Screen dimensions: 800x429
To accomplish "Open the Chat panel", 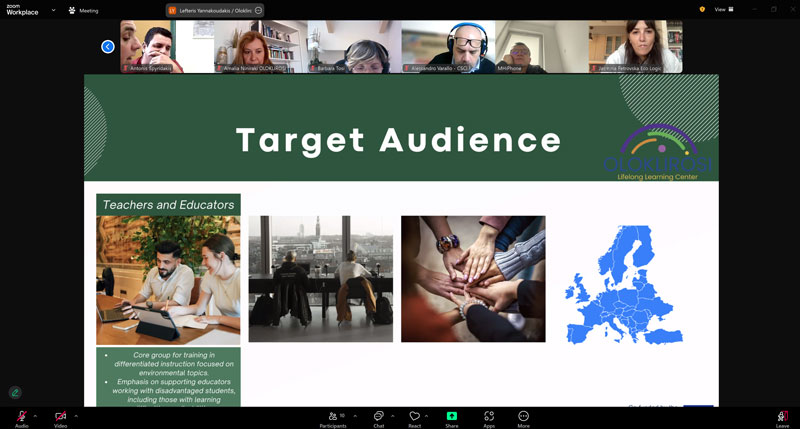I will click(x=379, y=416).
